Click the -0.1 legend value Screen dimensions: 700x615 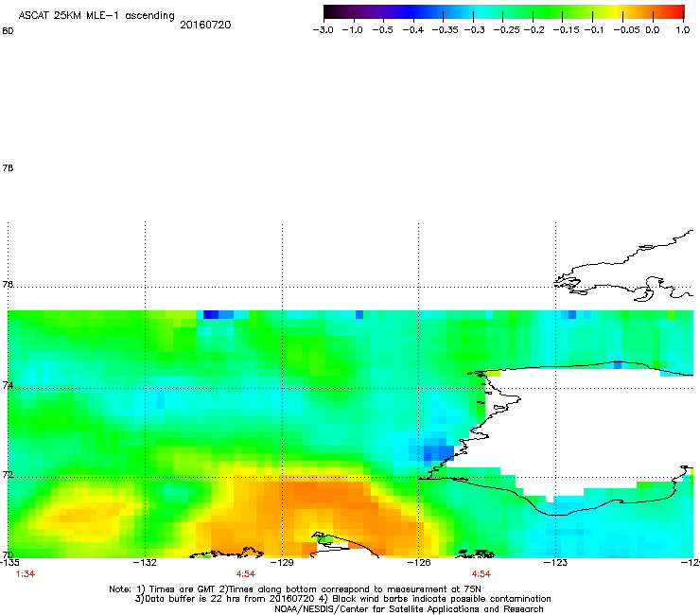coord(594,30)
